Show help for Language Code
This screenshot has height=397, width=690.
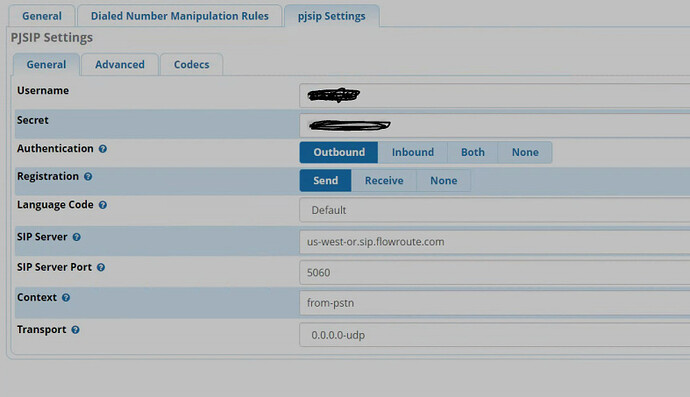[x=103, y=205]
